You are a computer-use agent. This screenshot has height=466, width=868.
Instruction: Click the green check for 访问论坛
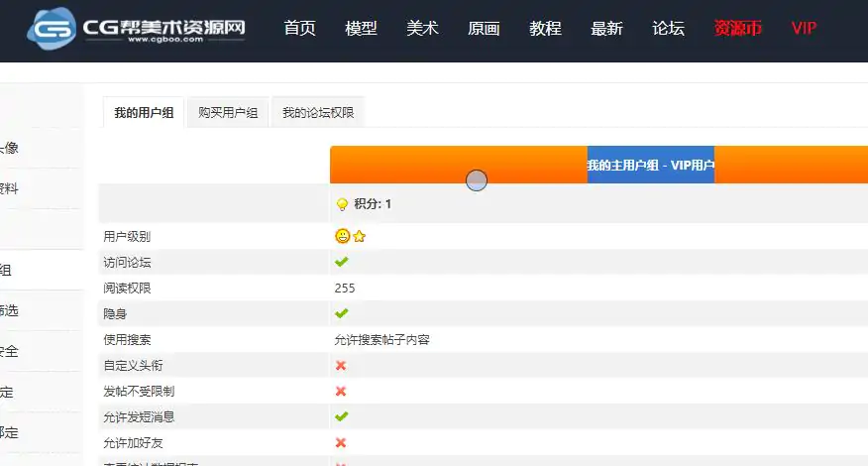coord(342,262)
